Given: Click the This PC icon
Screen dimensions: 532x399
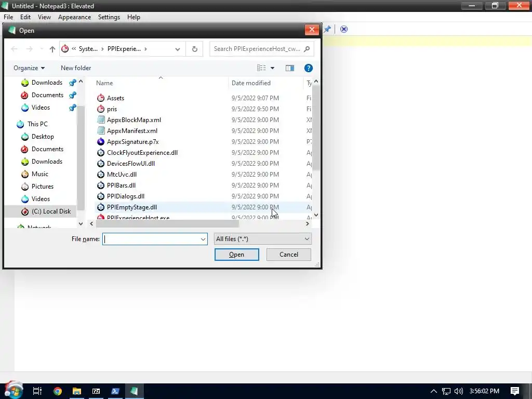Looking at the screenshot, I should pyautogui.click(x=20, y=124).
